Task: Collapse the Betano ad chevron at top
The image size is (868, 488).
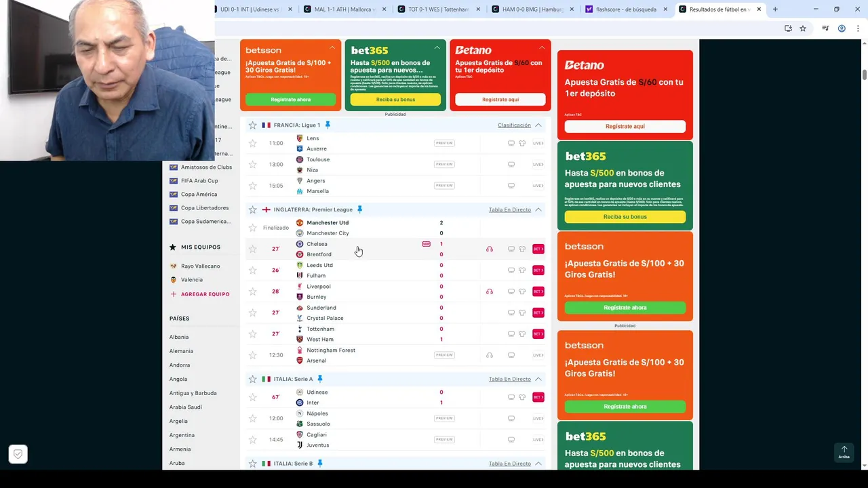Action: [542, 48]
